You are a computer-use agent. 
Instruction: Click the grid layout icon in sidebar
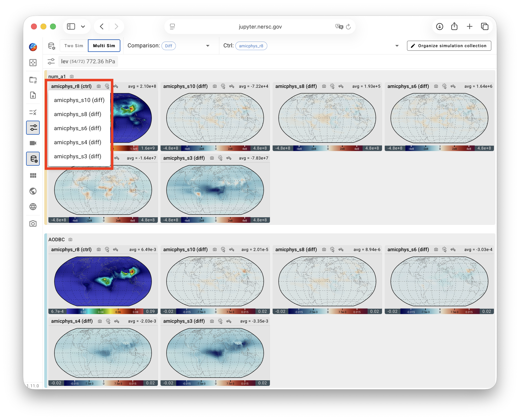(x=33, y=175)
